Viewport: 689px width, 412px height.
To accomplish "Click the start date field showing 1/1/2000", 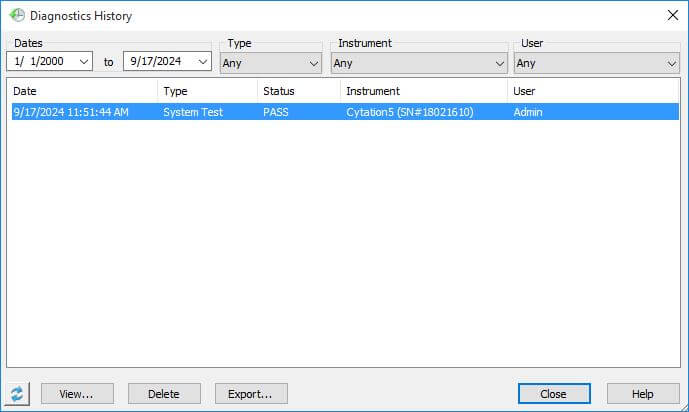I will click(x=40, y=62).
